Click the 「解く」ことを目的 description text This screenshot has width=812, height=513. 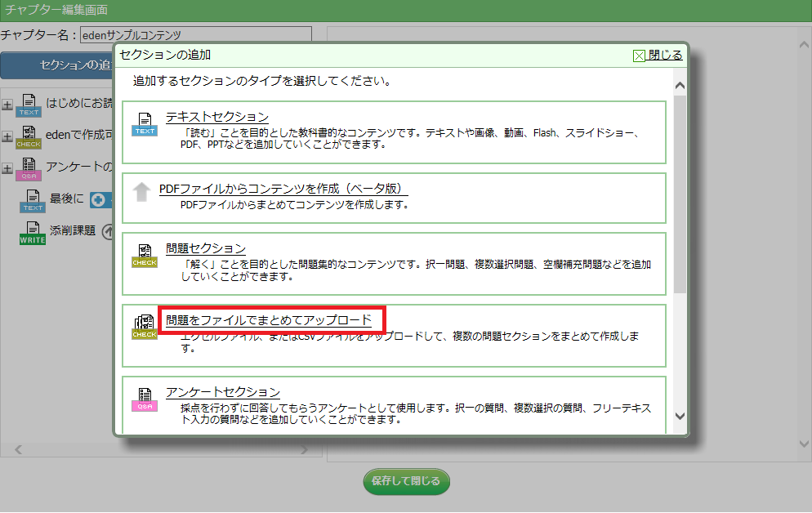415,270
